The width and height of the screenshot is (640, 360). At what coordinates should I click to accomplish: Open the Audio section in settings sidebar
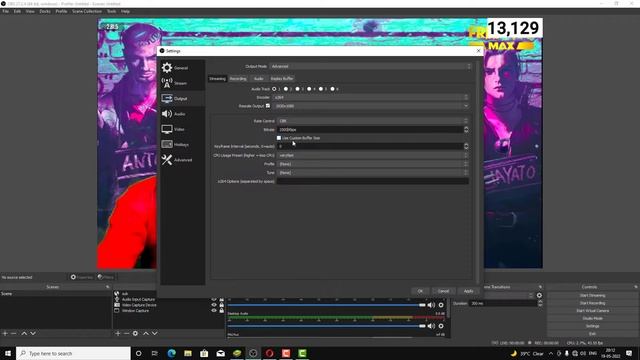(182, 114)
